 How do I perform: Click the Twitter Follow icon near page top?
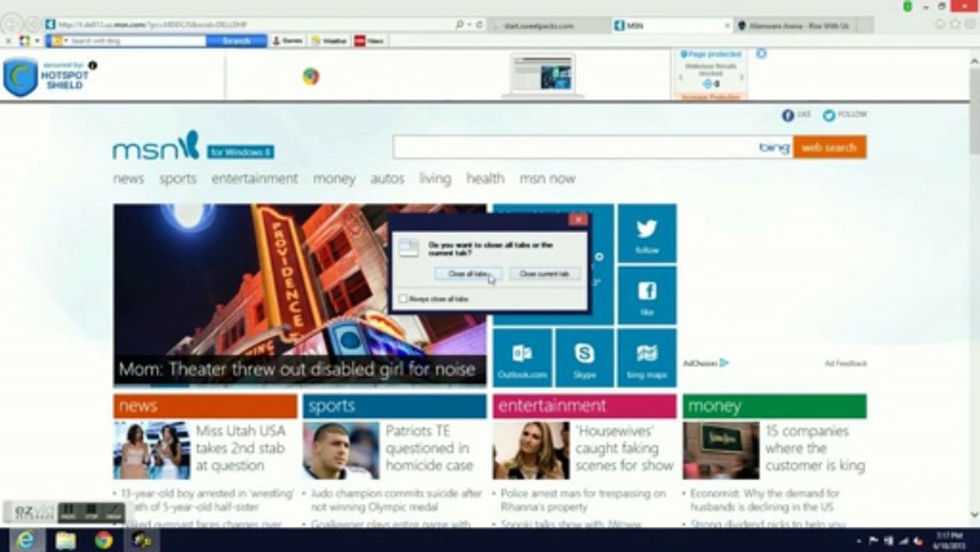(829, 115)
